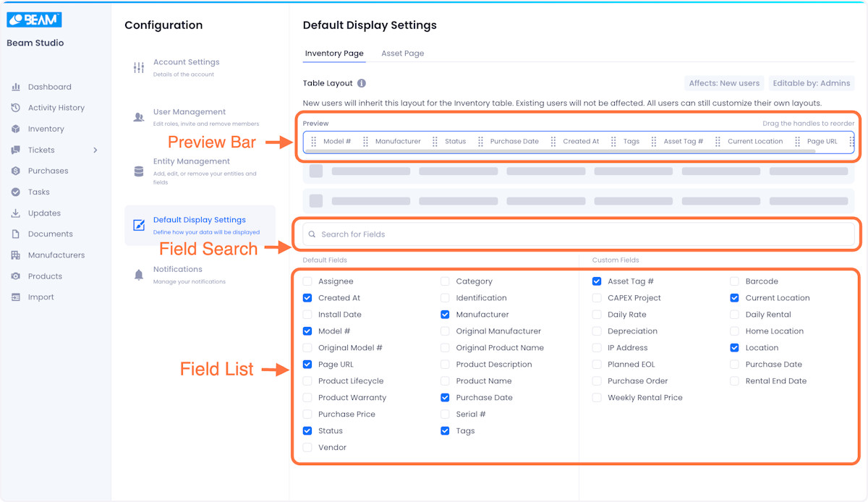Grab the Tags drag handle
Screen dimensions: 868x502
coord(613,141)
